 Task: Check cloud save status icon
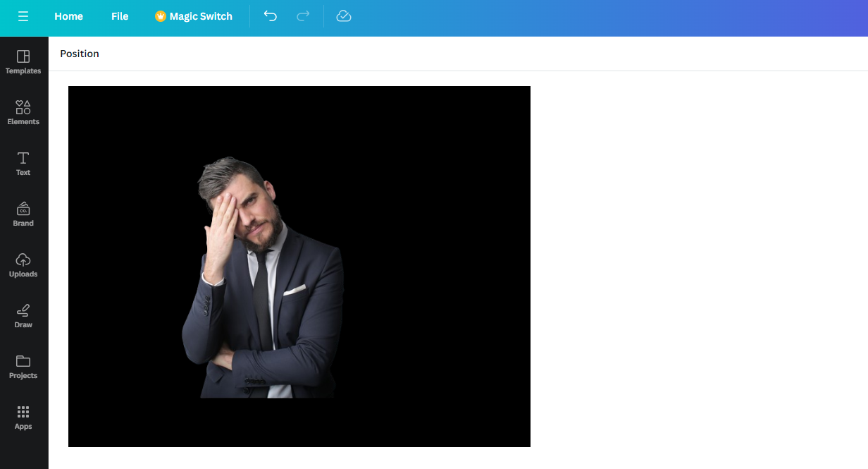pyautogui.click(x=344, y=16)
